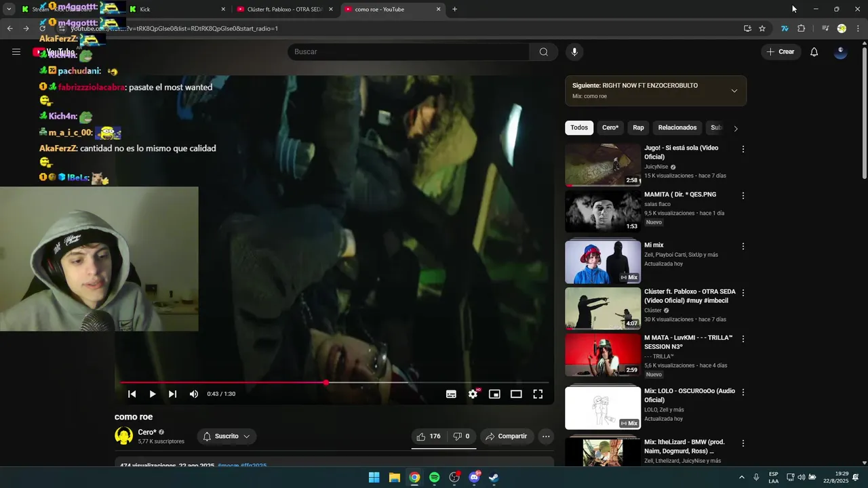Seek using the red video progress bar
This screenshot has height=488, width=868.
point(334,382)
